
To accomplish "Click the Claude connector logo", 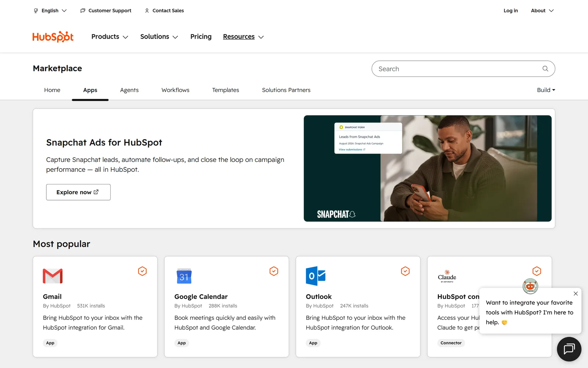I will coord(447,276).
